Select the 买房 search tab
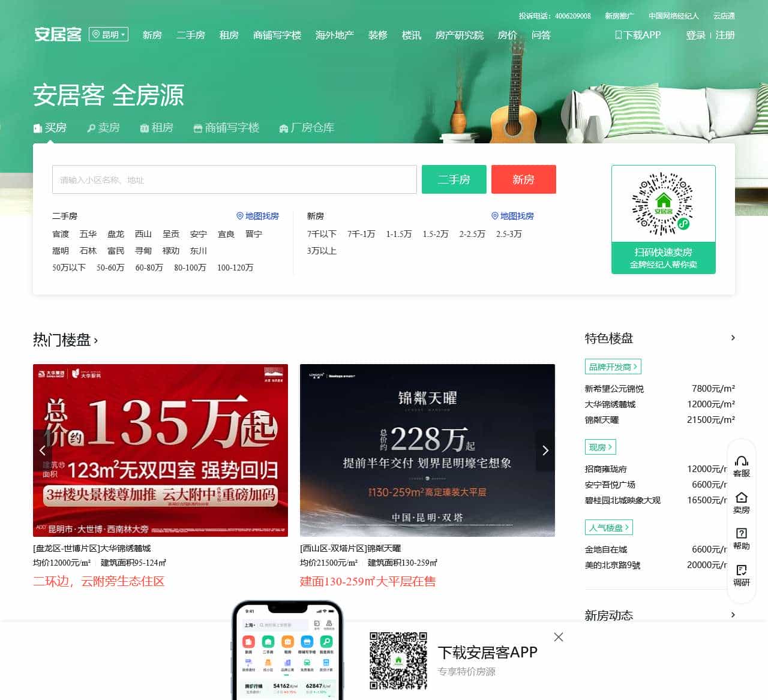 (x=50, y=128)
